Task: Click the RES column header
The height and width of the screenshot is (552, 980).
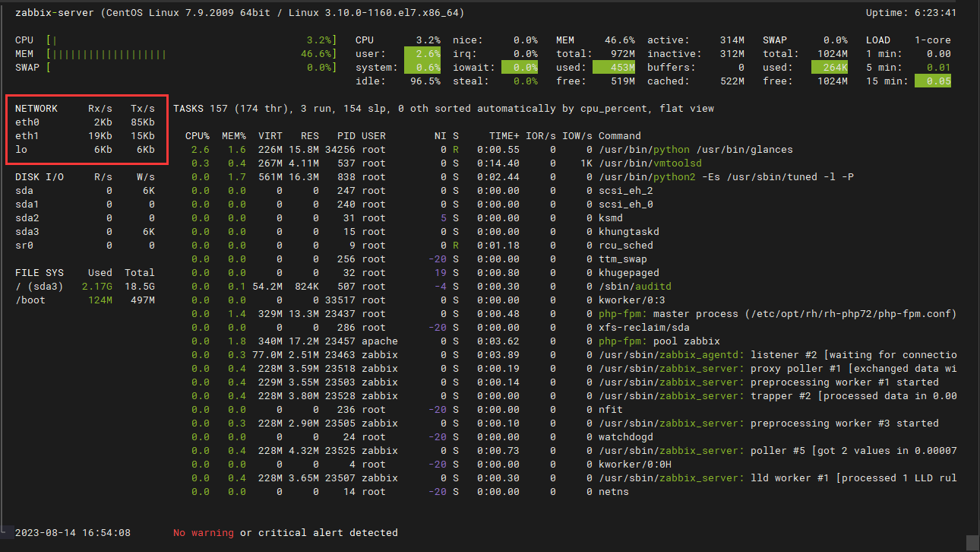Action: click(x=310, y=136)
